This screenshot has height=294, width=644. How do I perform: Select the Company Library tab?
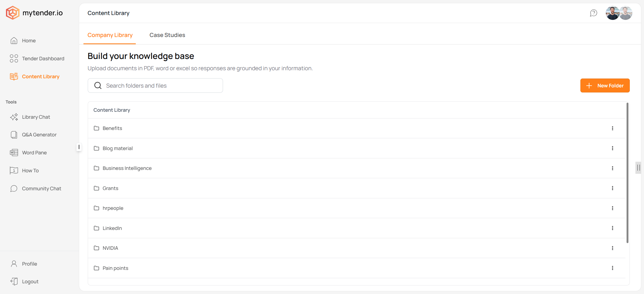[110, 35]
